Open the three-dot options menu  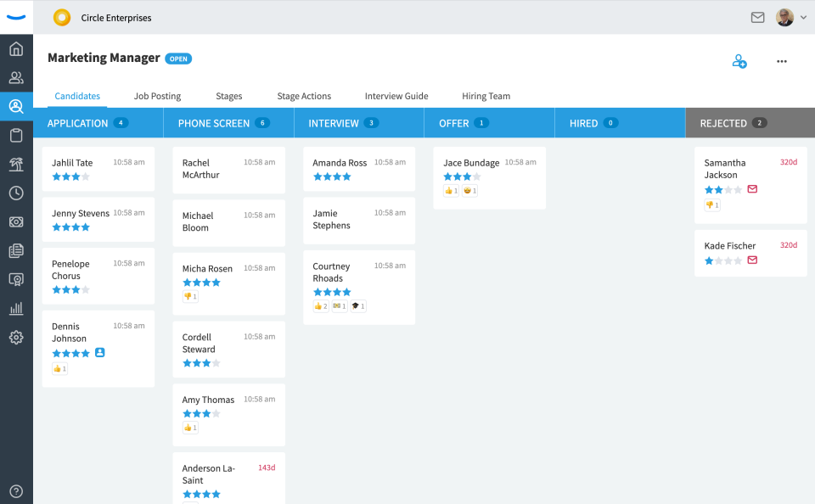point(781,62)
